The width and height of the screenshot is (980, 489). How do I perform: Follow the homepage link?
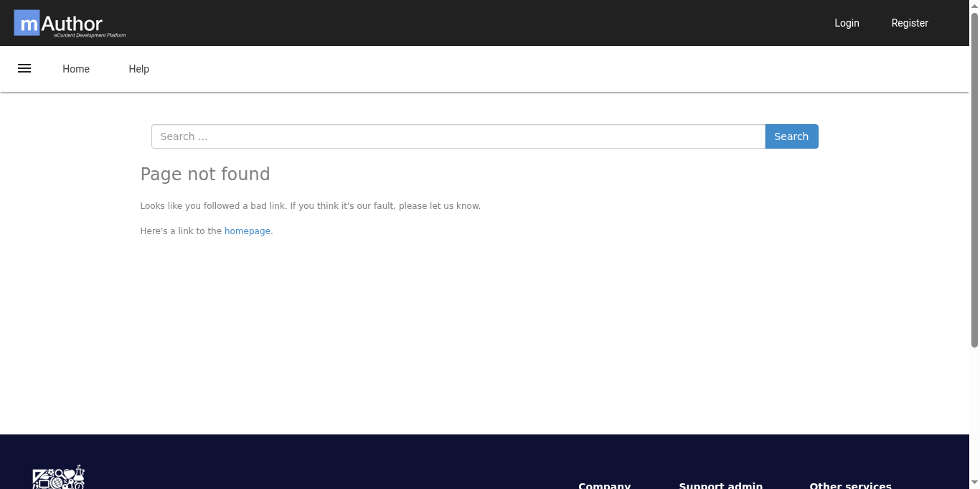click(x=248, y=231)
